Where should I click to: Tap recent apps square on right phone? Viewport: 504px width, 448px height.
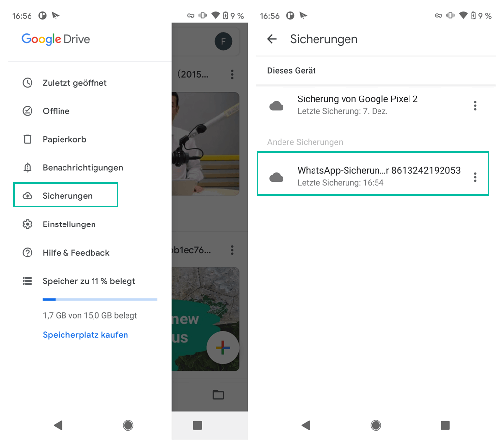tap(445, 425)
